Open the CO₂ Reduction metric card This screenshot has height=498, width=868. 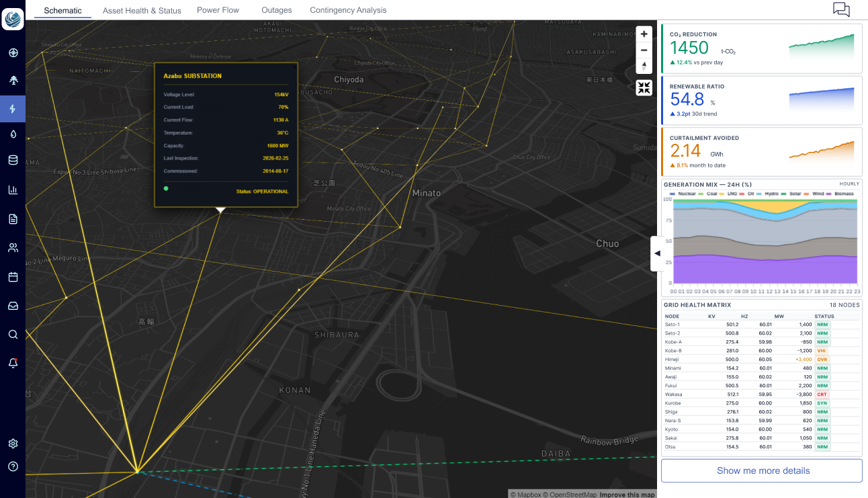(x=762, y=48)
